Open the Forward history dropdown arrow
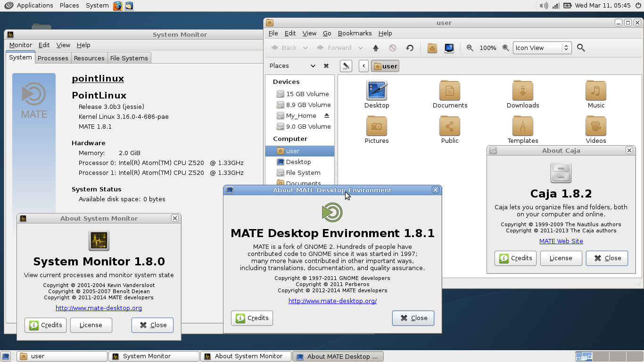This screenshot has width=644, height=362. (x=360, y=48)
